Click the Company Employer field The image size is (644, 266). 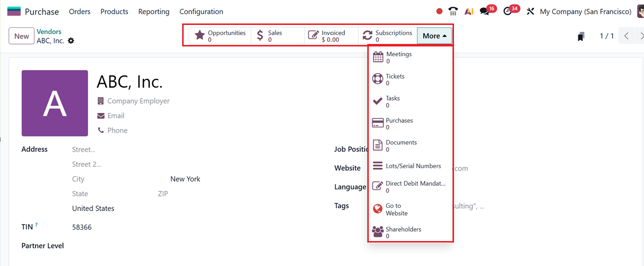pos(139,101)
